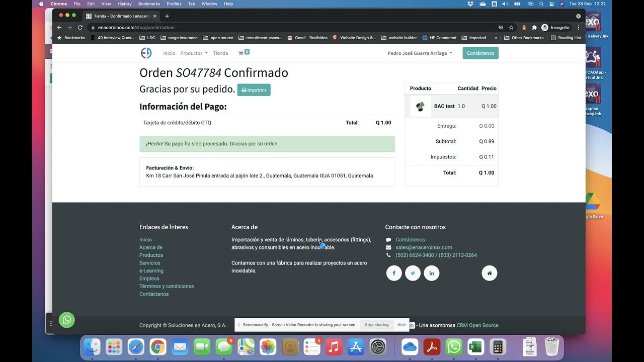Open Chrome three-dot menu

click(579, 28)
